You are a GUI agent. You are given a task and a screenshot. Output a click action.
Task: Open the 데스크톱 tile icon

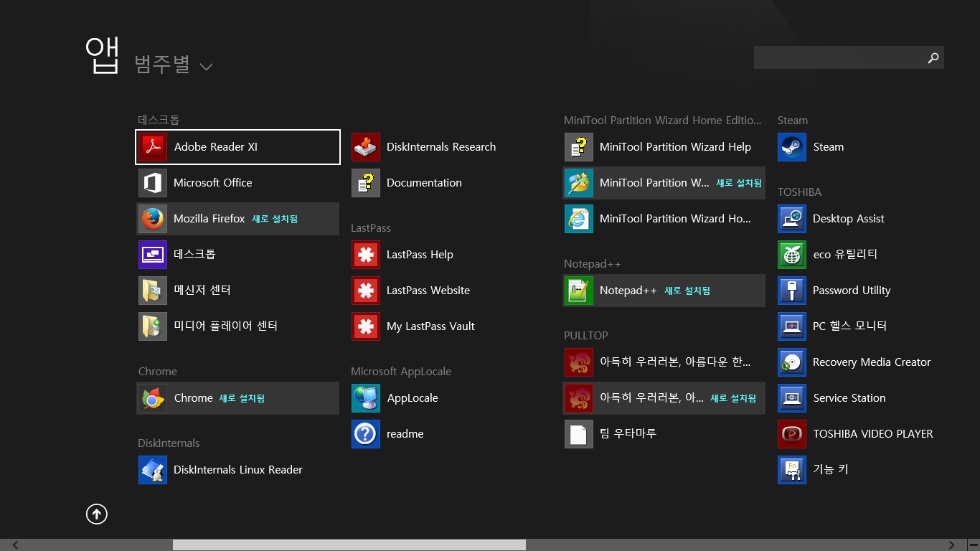[153, 255]
